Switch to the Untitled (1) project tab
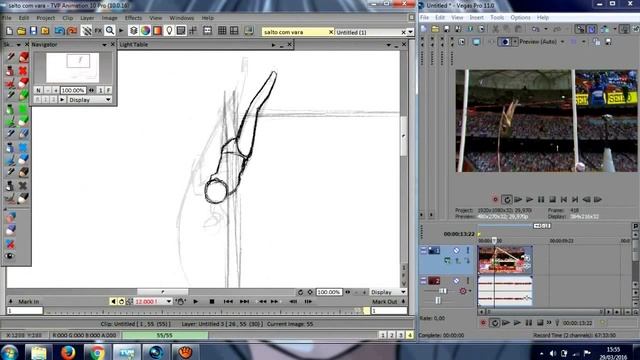The height and width of the screenshot is (360, 640). (x=370, y=32)
